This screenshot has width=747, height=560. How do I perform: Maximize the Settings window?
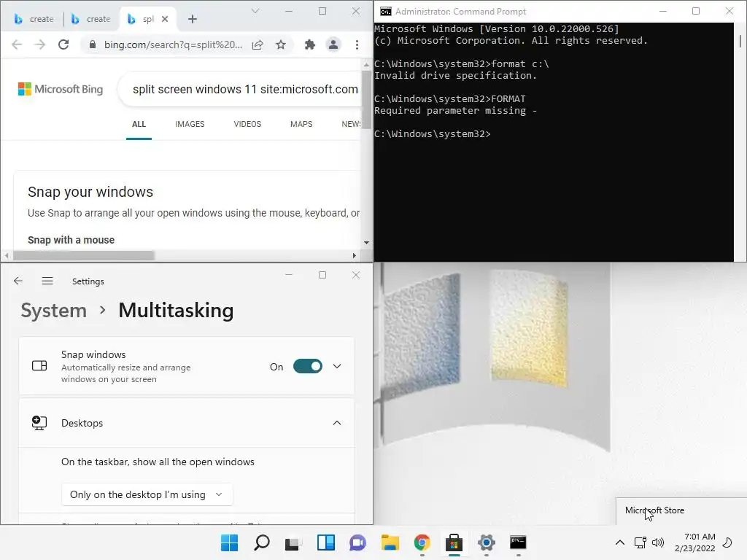(x=322, y=275)
